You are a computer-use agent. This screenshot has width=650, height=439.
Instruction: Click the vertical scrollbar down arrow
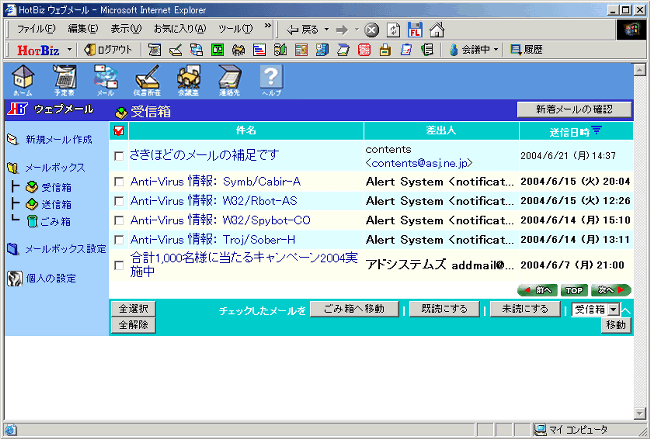click(640, 413)
